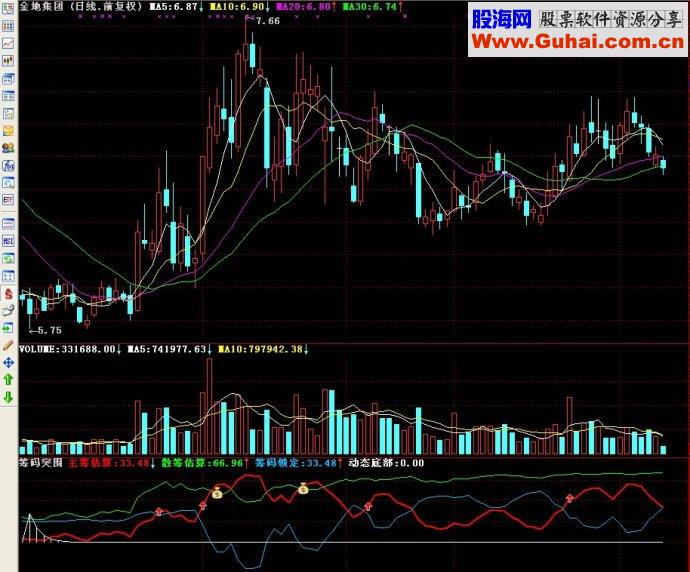
Task: Click the colored grid board icon
Action: 8,26
